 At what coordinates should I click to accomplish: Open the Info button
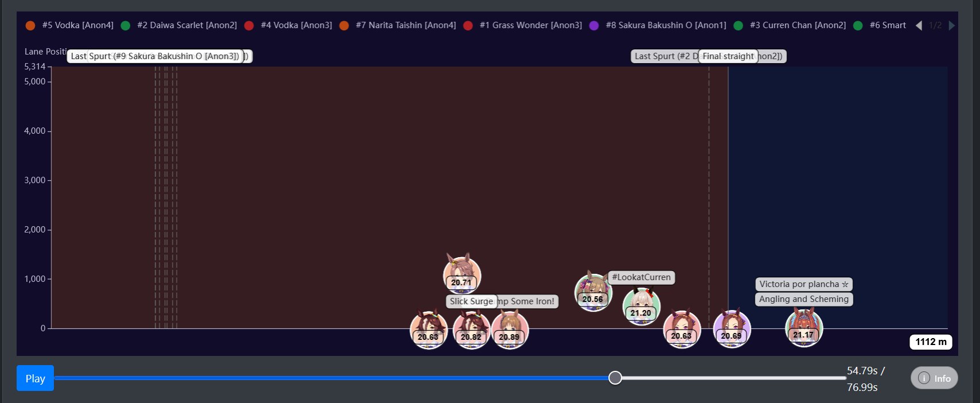coord(934,378)
